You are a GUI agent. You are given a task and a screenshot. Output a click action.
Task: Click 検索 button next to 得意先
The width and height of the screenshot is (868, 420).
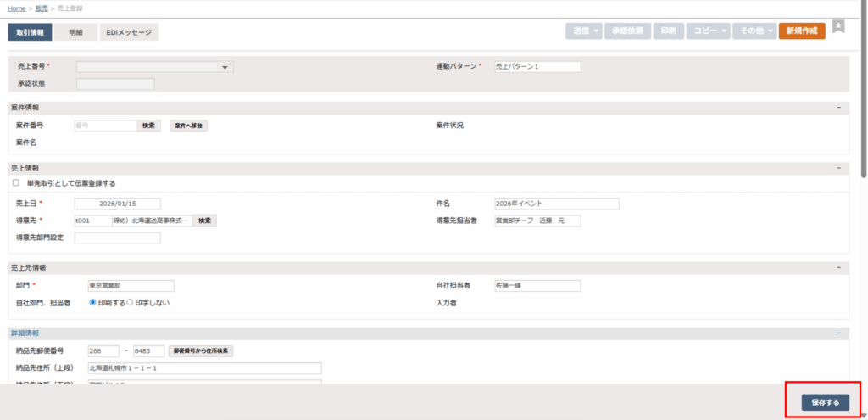click(x=205, y=221)
